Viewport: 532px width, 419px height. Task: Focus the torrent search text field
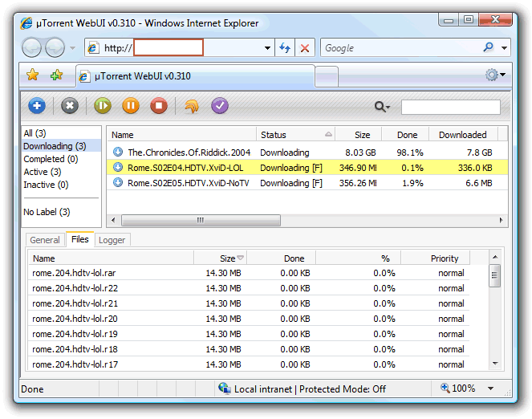coord(451,107)
